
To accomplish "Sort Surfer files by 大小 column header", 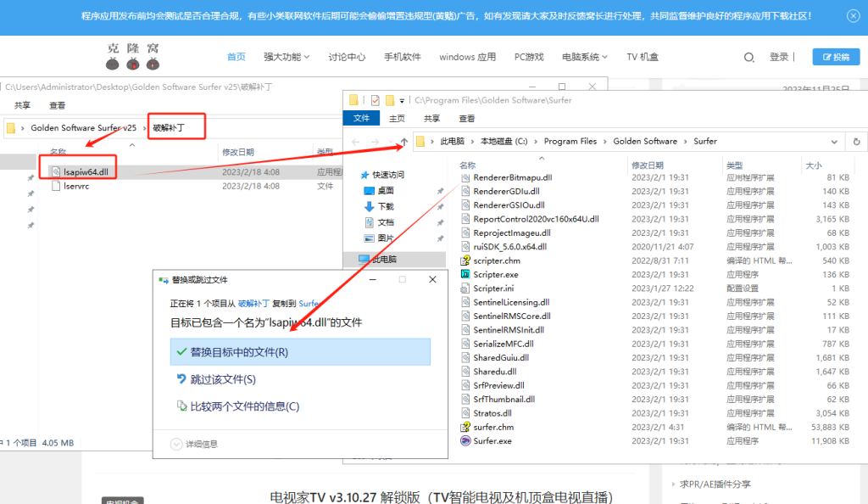I will pos(814,165).
